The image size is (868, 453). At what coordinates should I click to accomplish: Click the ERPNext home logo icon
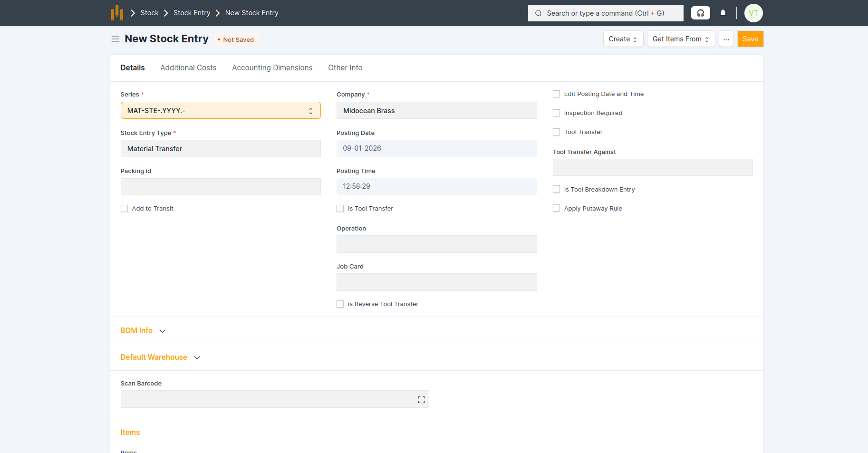click(x=117, y=13)
